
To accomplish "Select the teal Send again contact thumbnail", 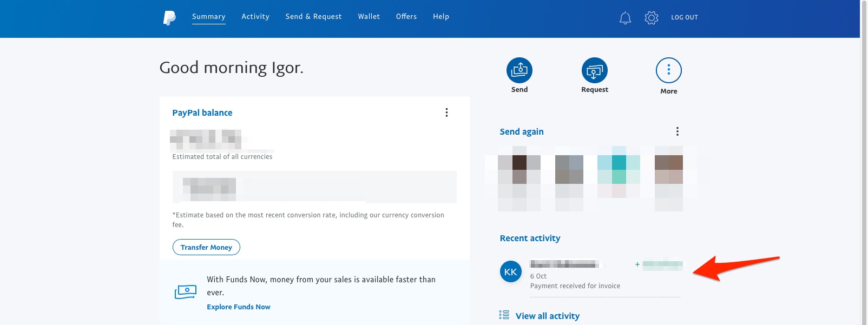I will [x=619, y=172].
